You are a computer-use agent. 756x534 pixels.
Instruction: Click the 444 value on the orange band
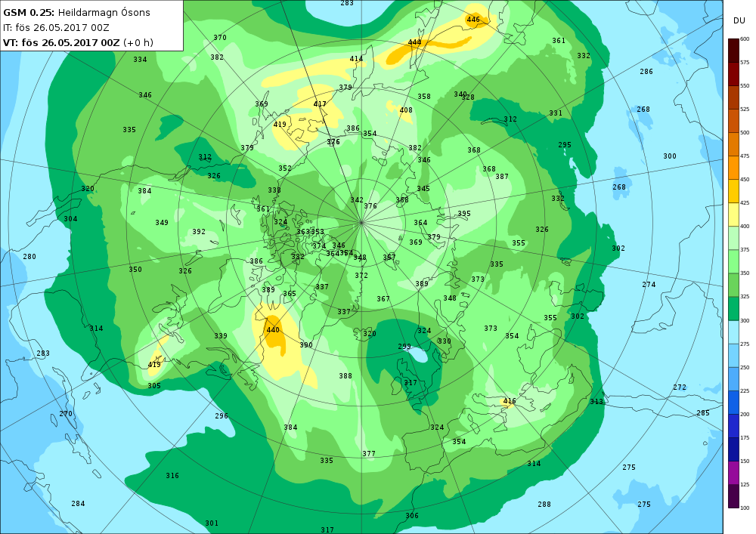tap(414, 42)
